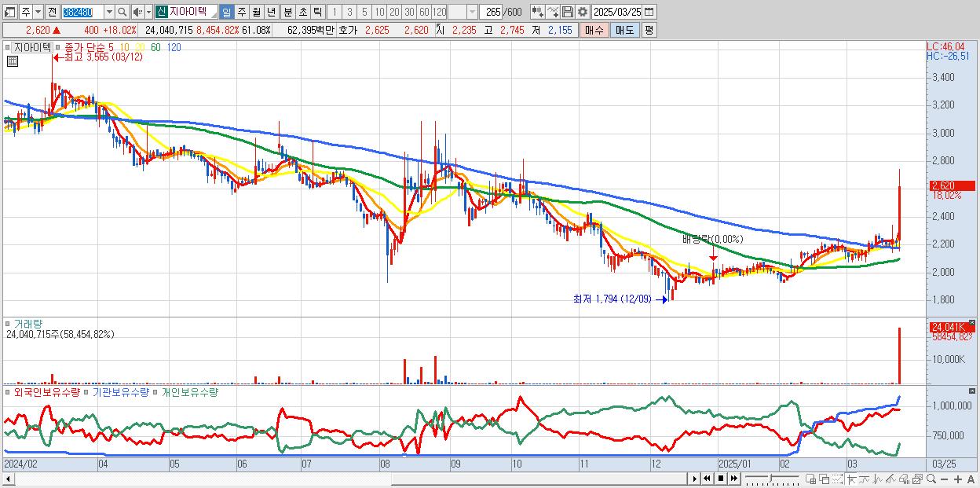The height and width of the screenshot is (488, 980).
Task: Click the 외국인보유수량 legend item
Action: pyautogui.click(x=47, y=391)
